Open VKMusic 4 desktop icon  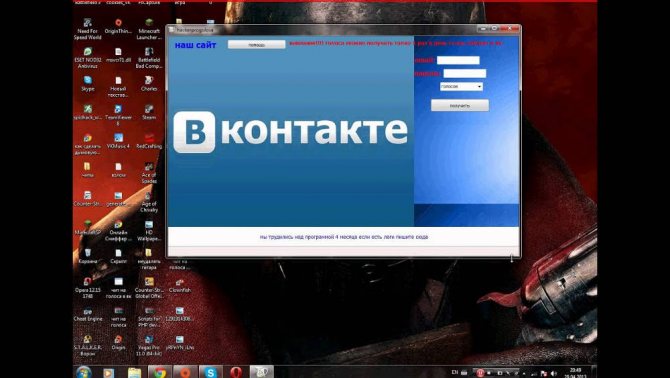click(x=118, y=141)
